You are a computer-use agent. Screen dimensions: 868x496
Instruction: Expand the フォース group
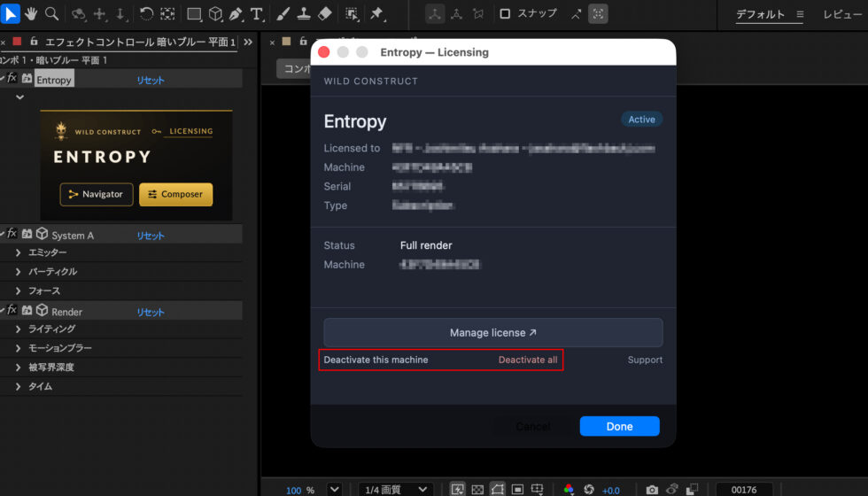pos(19,291)
